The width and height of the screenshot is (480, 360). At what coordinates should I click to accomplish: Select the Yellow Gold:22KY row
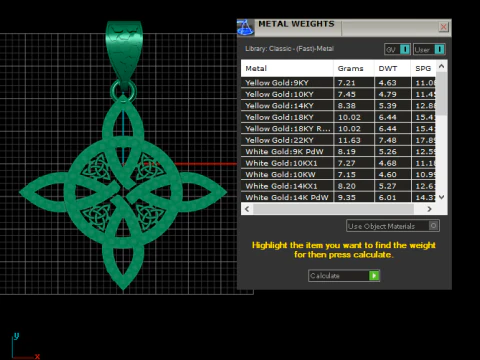click(338, 140)
